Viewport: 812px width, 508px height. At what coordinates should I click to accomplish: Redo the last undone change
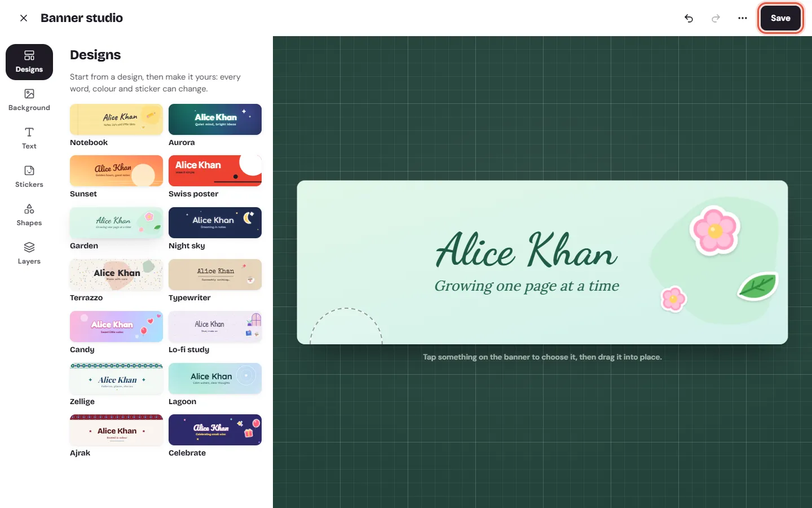coord(716,18)
